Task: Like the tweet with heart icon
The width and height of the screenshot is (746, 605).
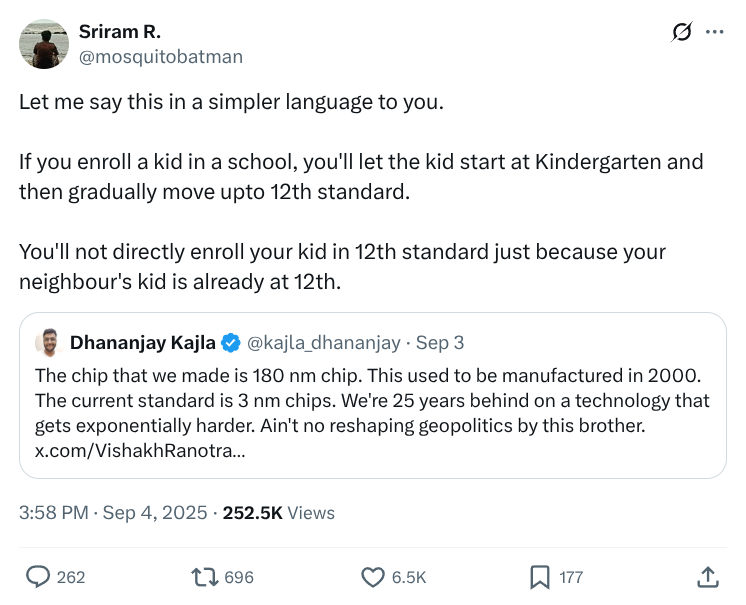Action: click(x=373, y=577)
